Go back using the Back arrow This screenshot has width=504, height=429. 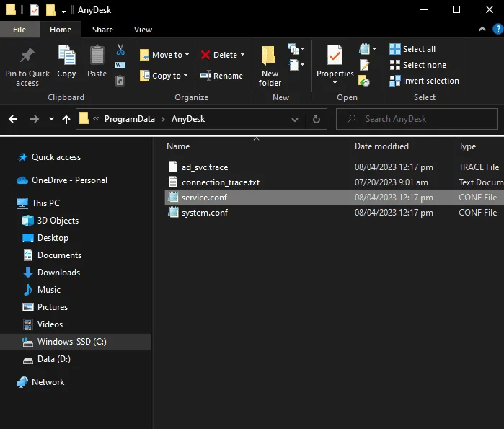[x=13, y=119]
